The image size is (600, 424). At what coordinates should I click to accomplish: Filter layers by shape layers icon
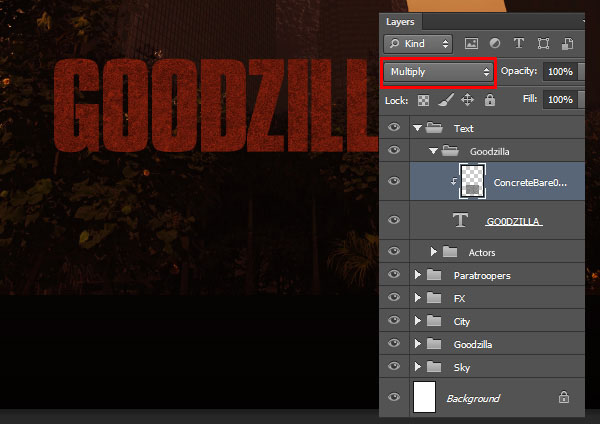[543, 43]
